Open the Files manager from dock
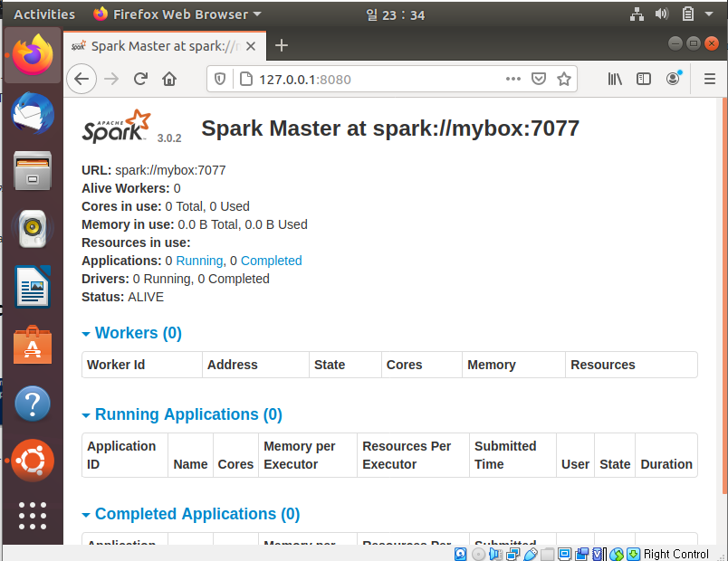Screen dimensions: 728x561 pos(33,170)
